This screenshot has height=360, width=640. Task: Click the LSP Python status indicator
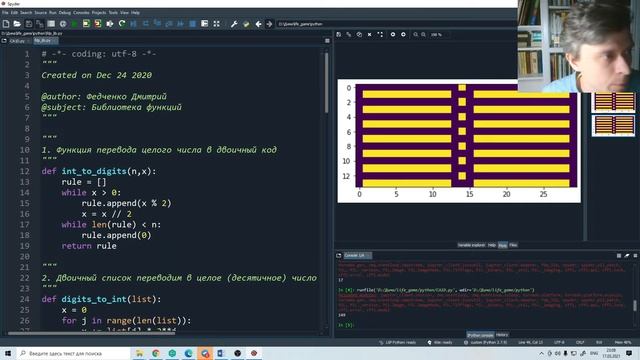[x=398, y=342]
